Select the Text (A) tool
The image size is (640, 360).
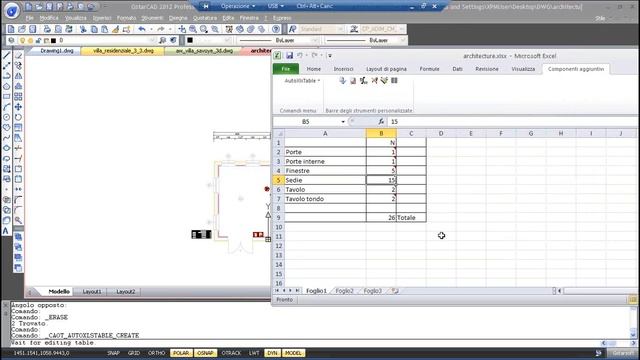coord(6,231)
